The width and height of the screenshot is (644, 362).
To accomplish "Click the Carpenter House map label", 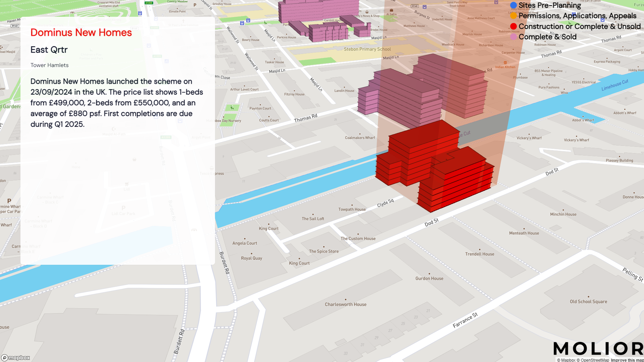I will point(513,53).
